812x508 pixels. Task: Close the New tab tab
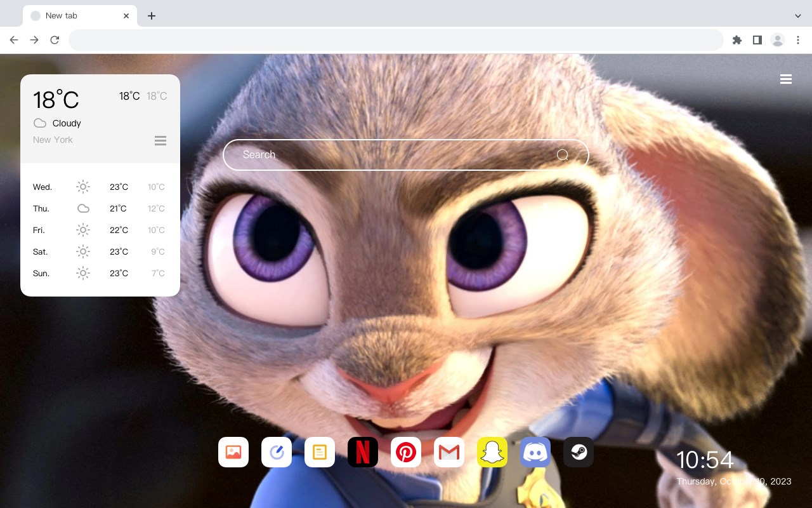click(x=126, y=16)
